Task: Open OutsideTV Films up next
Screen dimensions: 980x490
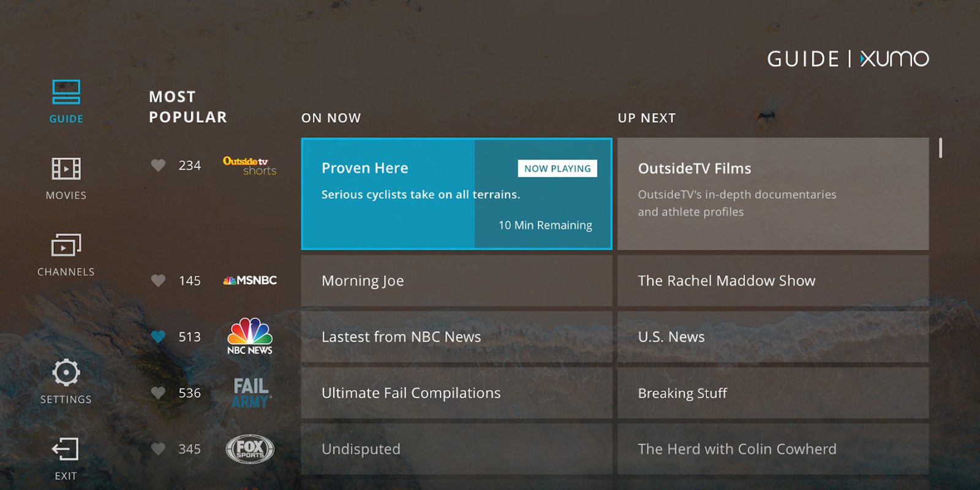Action: [773, 194]
